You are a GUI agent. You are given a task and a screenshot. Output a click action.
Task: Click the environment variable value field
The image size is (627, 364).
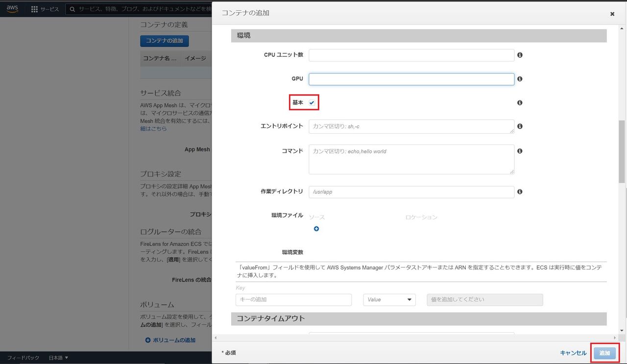pyautogui.click(x=485, y=300)
